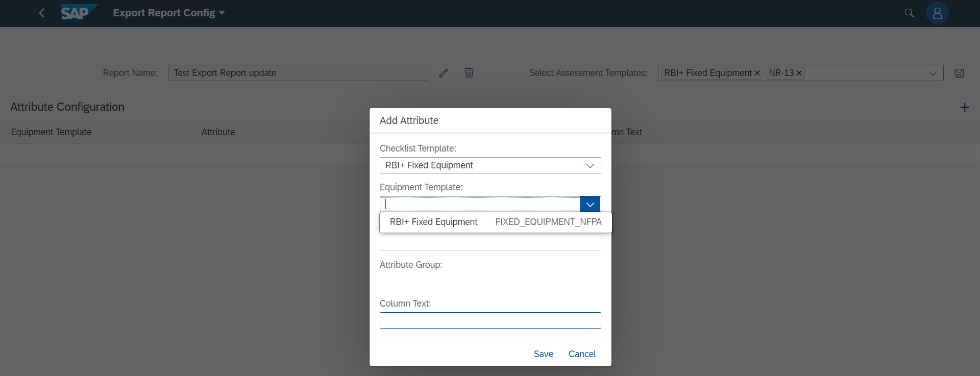Click the save report disk icon
The image size is (980, 376).
coord(959,73)
